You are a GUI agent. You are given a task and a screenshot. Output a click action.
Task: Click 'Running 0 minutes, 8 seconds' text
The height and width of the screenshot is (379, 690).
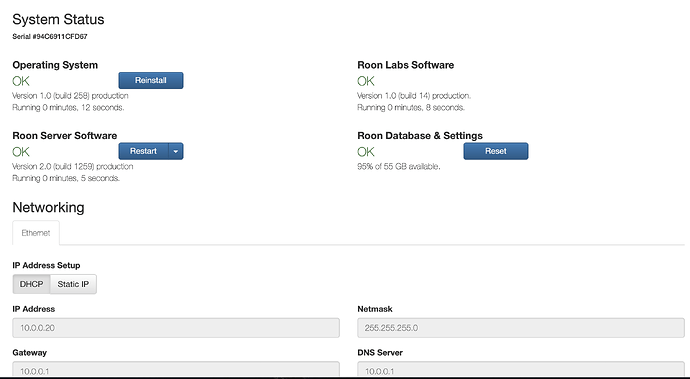click(x=411, y=107)
